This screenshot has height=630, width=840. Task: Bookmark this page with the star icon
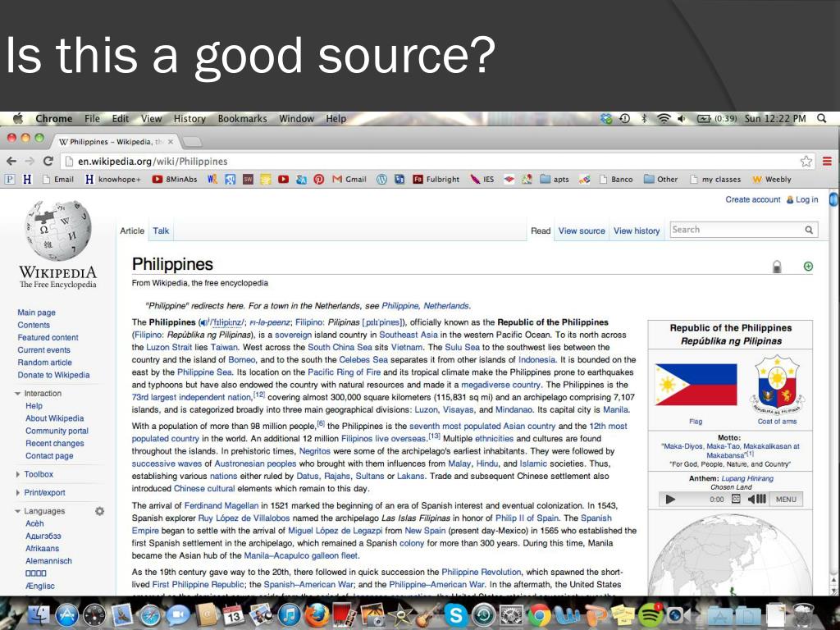coord(806,162)
